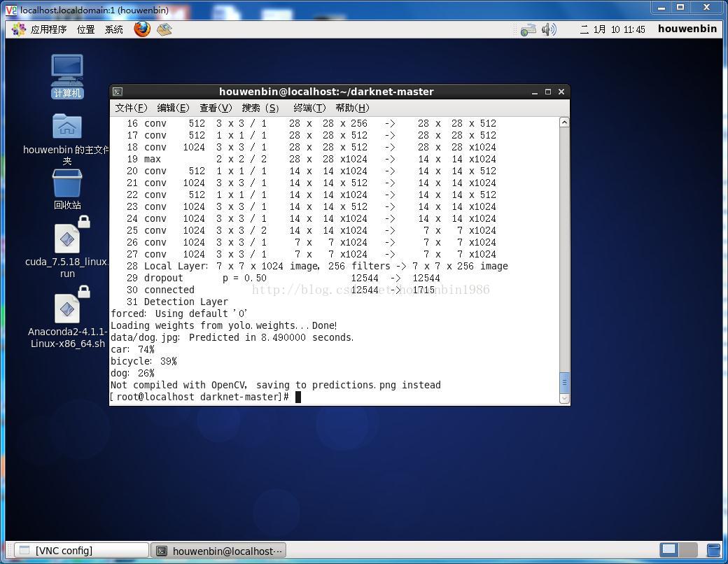Click the [VNC config] taskbar button
728x564 pixels.
point(81,551)
